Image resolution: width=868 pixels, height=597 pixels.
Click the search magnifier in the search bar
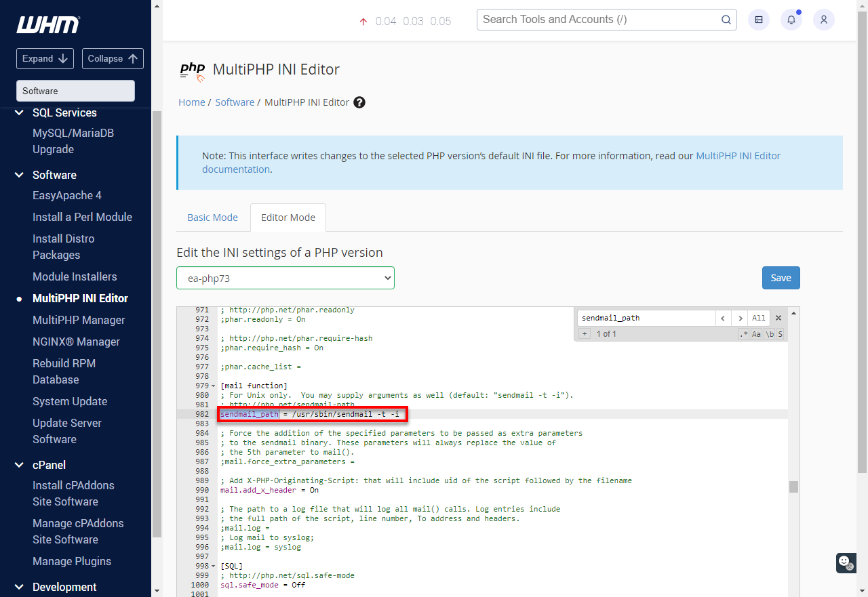click(x=726, y=20)
